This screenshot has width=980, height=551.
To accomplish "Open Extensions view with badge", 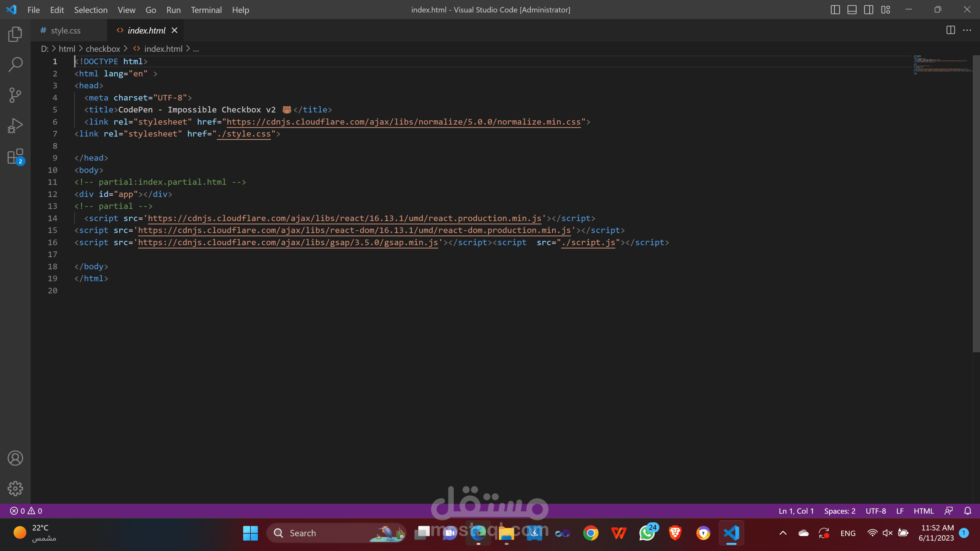I will tap(15, 156).
